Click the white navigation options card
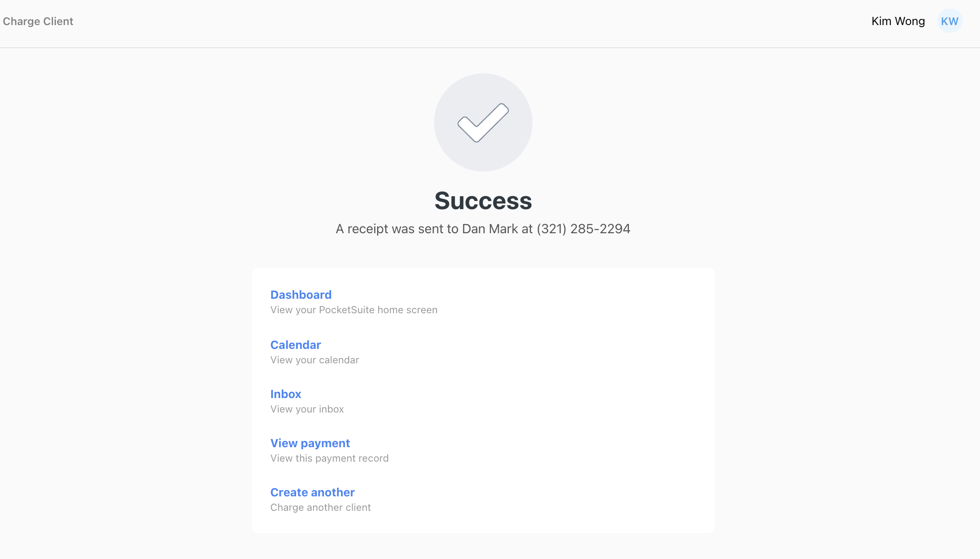Viewport: 980px width, 559px height. point(483,400)
